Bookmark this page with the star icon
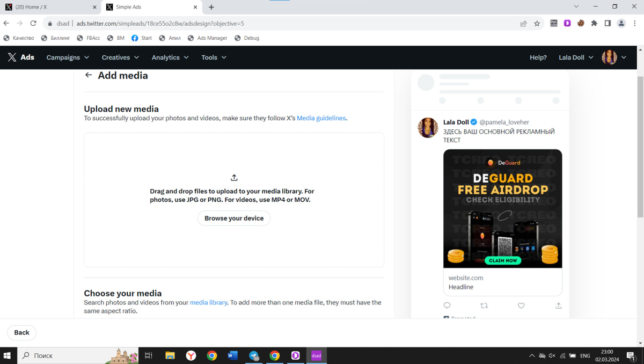 click(x=537, y=24)
